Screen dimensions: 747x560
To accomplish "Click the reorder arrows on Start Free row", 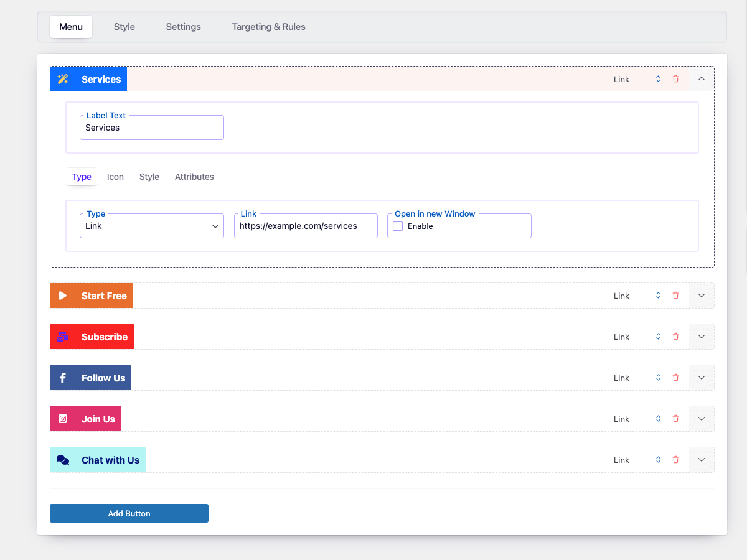I will click(x=658, y=296).
